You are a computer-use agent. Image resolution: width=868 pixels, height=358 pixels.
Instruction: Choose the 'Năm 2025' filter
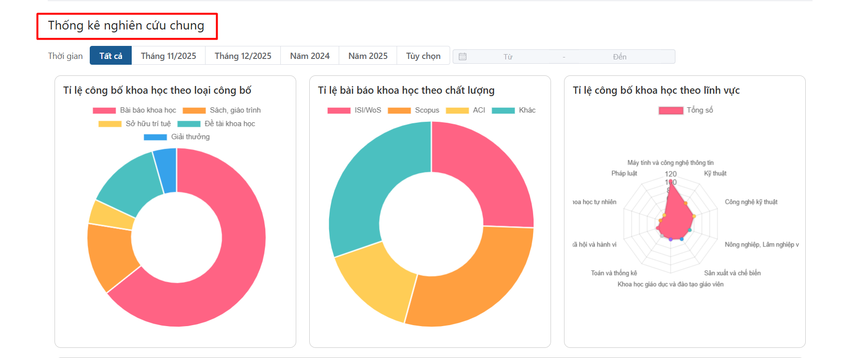click(x=368, y=56)
